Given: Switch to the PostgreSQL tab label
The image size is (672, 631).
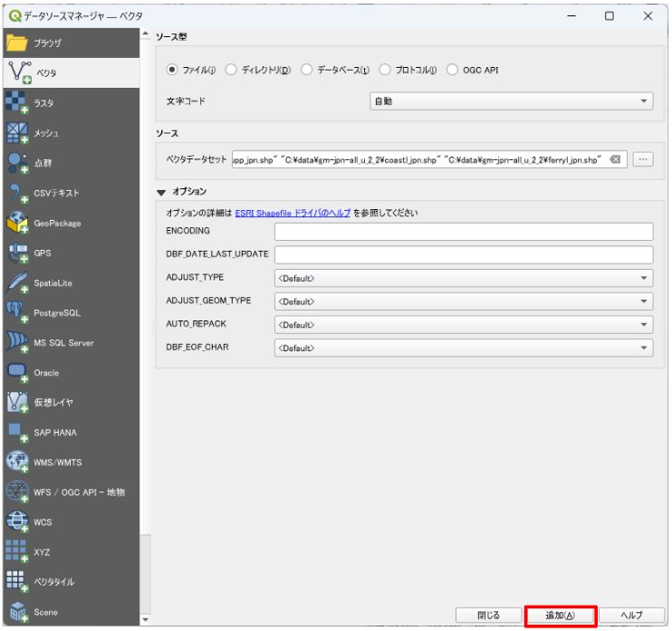Looking at the screenshot, I should [57, 313].
